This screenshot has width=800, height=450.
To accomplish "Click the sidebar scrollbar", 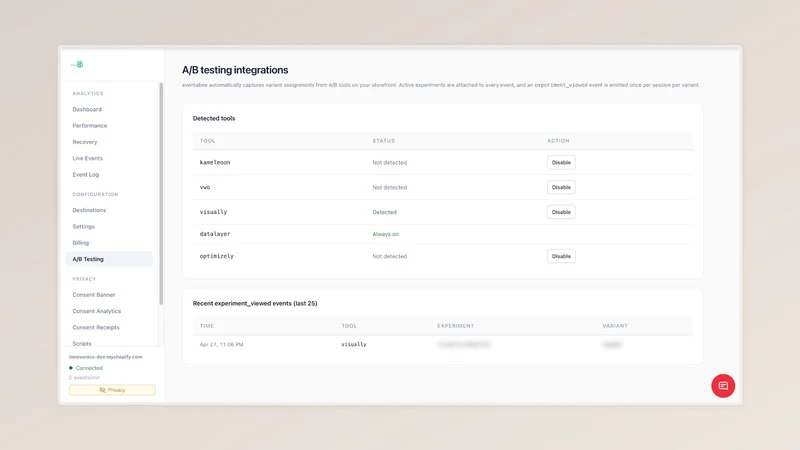I will point(161,194).
